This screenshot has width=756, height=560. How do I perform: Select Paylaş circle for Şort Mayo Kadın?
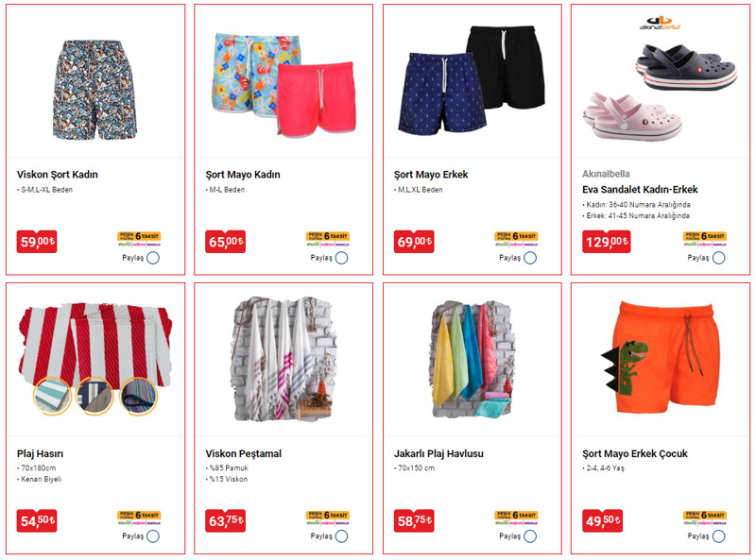click(341, 258)
